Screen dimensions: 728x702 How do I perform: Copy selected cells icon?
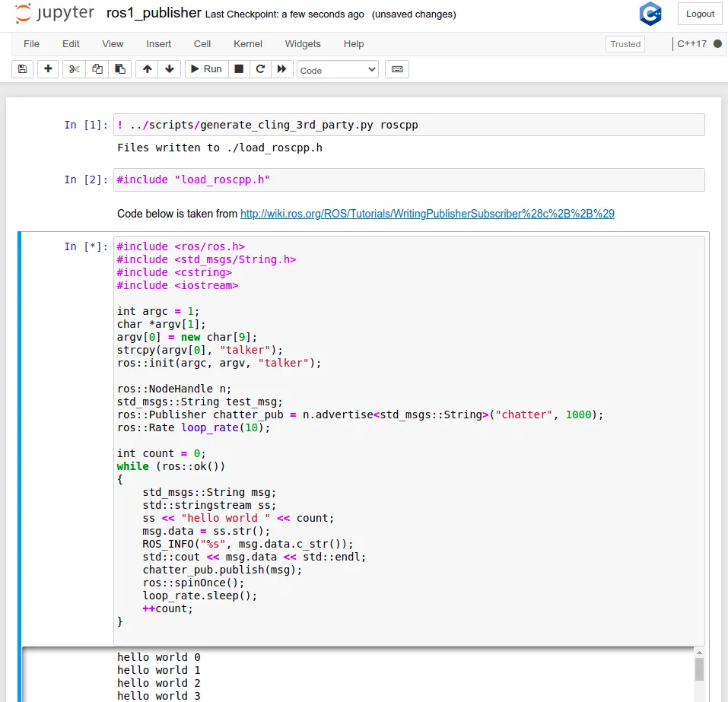click(x=97, y=69)
